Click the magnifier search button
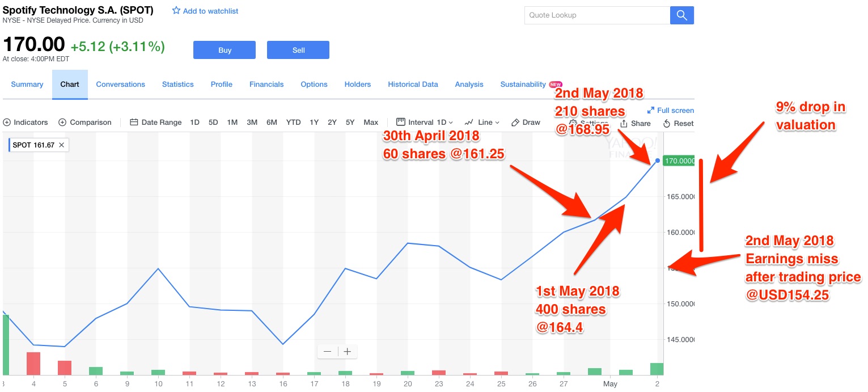868x392 pixels. [681, 15]
